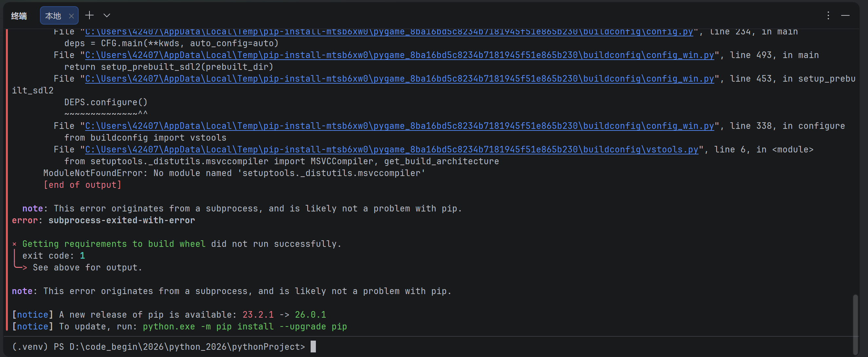
Task: Click the 终端 tool window title
Action: (x=19, y=16)
